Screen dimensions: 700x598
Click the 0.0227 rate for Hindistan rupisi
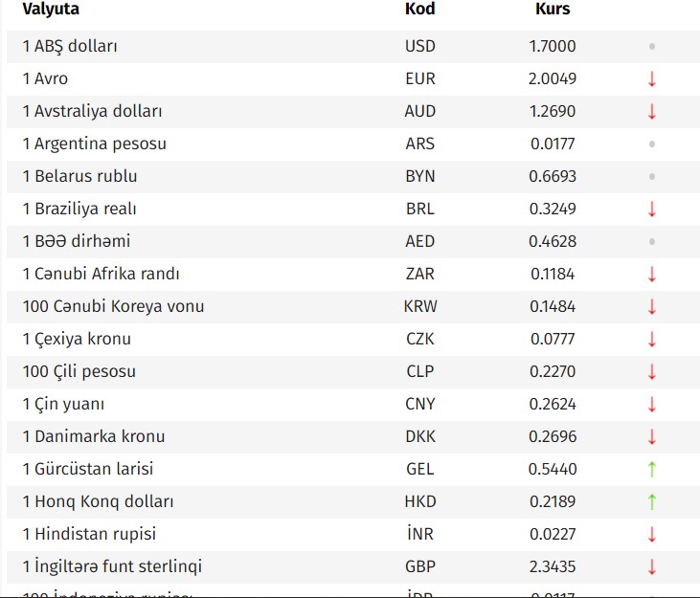click(553, 534)
